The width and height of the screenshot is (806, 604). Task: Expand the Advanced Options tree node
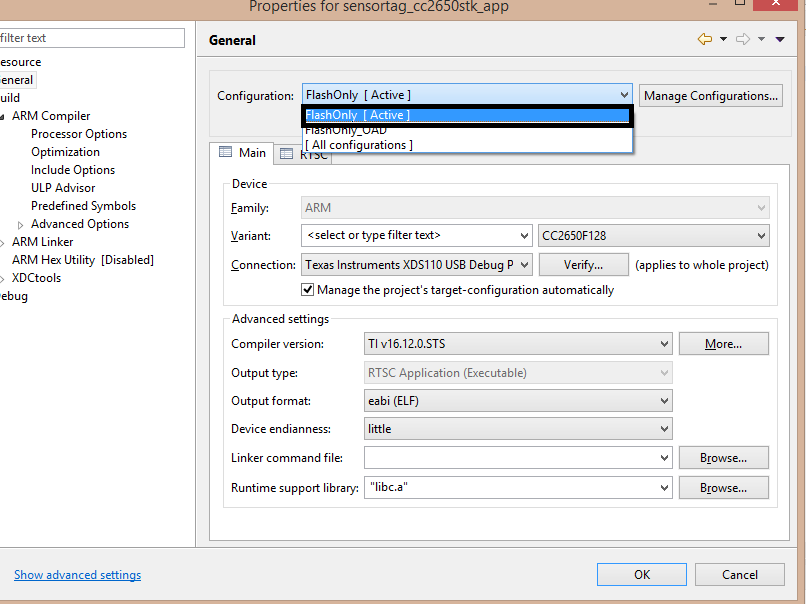21,225
